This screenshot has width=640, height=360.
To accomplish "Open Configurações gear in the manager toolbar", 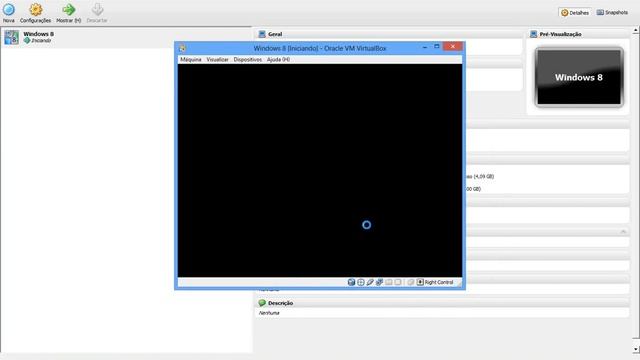I will (x=36, y=9).
